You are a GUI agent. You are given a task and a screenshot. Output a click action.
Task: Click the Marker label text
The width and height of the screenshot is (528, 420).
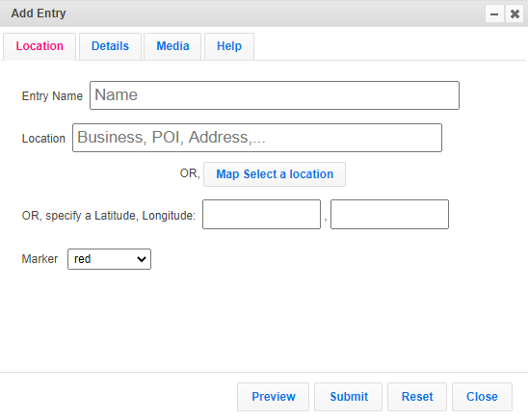[x=40, y=259]
